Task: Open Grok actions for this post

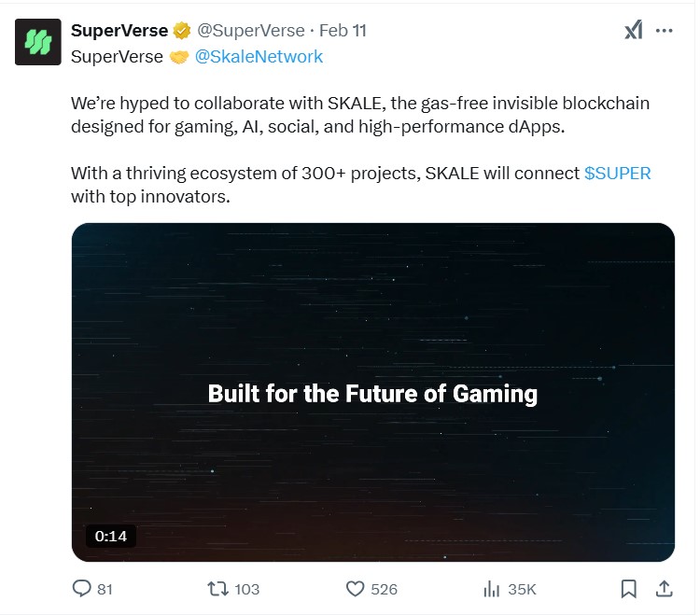Action: click(634, 30)
